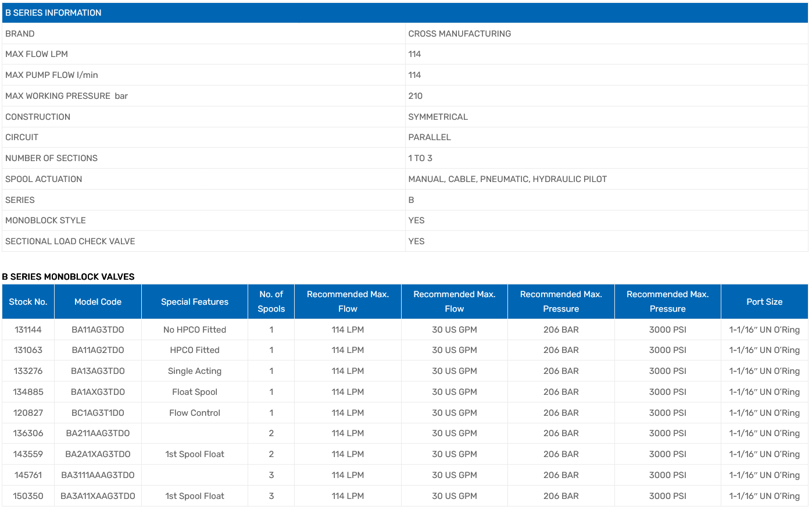Select the Stock No. column header
The image size is (812, 510).
(28, 302)
